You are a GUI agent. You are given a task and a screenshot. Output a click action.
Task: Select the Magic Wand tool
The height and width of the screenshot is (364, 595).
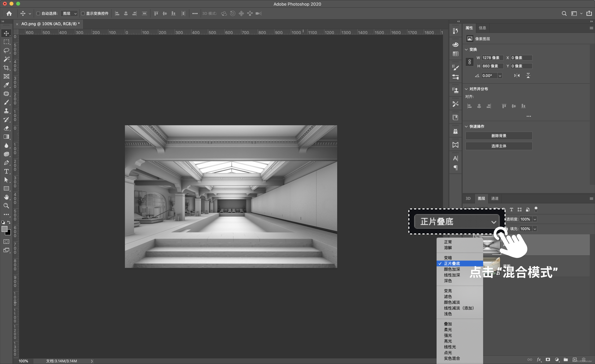click(x=6, y=59)
